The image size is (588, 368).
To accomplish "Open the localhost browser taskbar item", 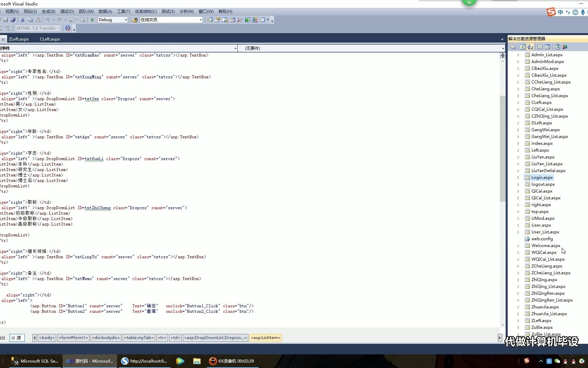I will point(144,361).
